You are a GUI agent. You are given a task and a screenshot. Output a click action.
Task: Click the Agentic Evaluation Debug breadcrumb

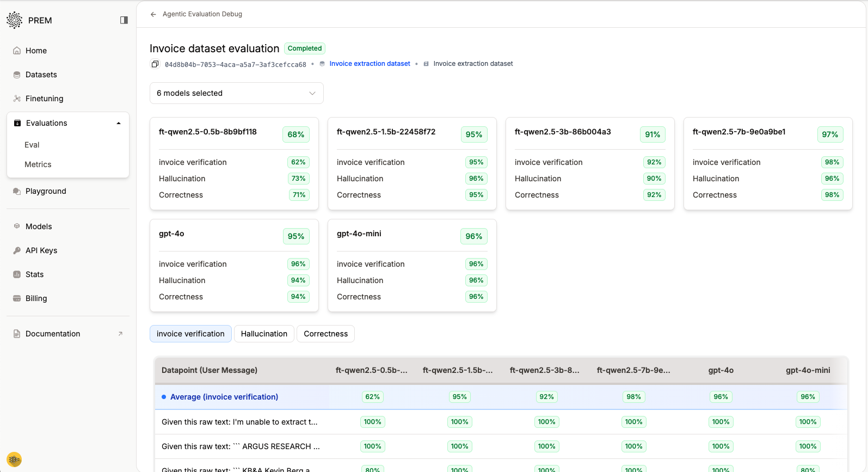click(202, 14)
